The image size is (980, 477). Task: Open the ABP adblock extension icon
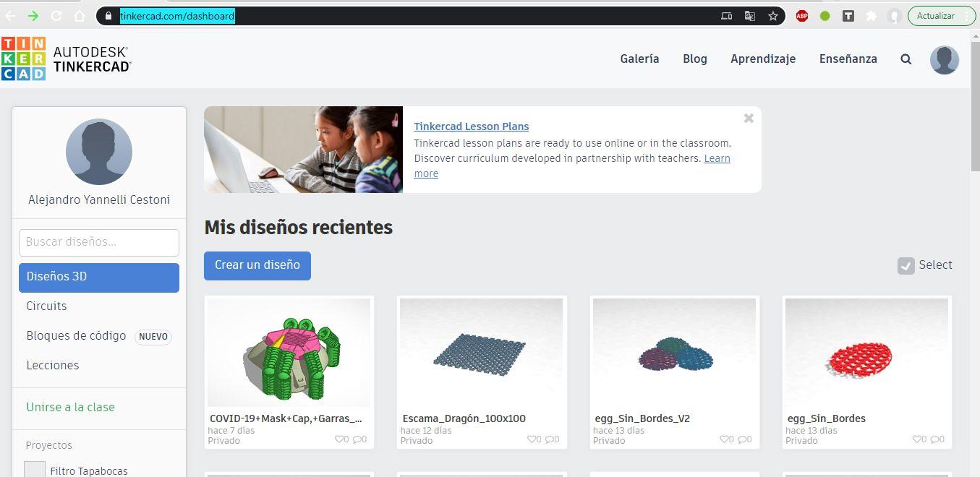(x=801, y=15)
